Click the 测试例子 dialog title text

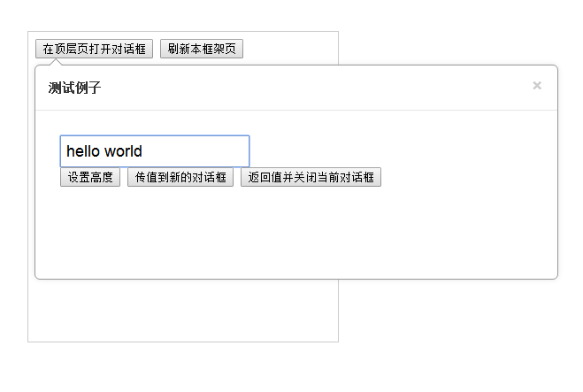click(x=74, y=88)
